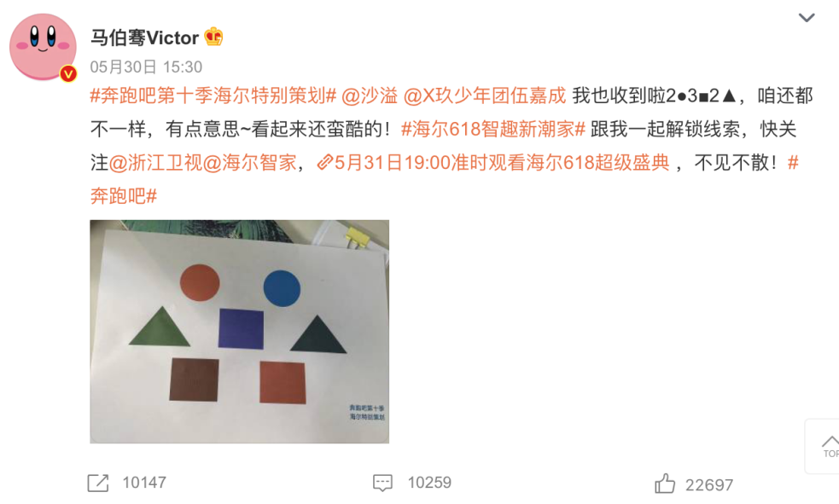The height and width of the screenshot is (504, 839).
Task: Open the 05月30日 15:30 timestamp link
Action: pyautogui.click(x=146, y=67)
